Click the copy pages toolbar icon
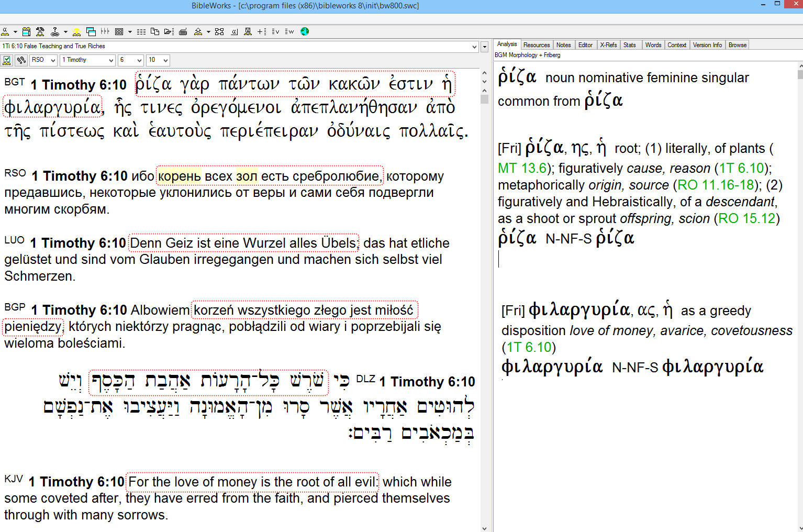 pyautogui.click(x=155, y=31)
